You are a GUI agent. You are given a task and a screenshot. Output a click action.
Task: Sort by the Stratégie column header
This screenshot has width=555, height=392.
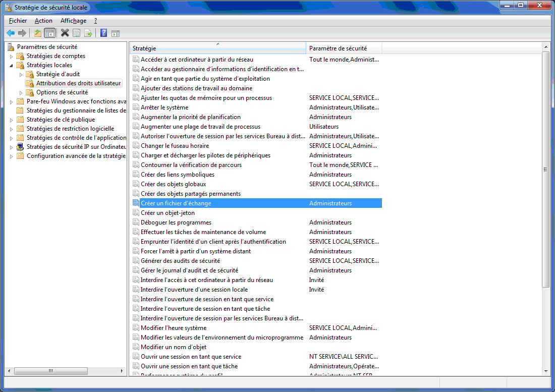click(x=217, y=48)
